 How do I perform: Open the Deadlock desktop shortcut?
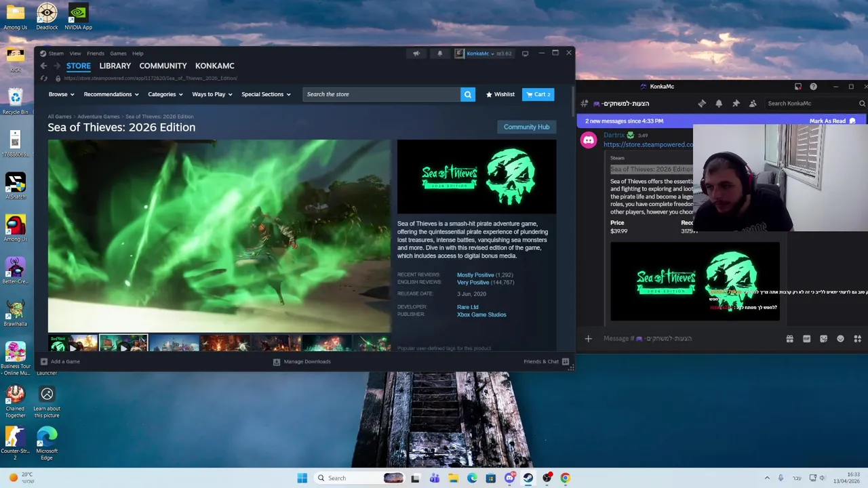click(x=47, y=17)
